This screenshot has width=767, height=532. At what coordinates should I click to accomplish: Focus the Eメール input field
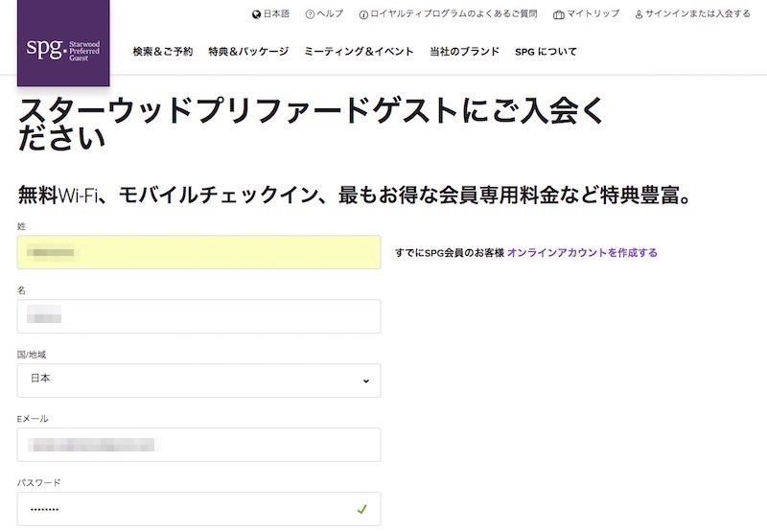coord(199,445)
